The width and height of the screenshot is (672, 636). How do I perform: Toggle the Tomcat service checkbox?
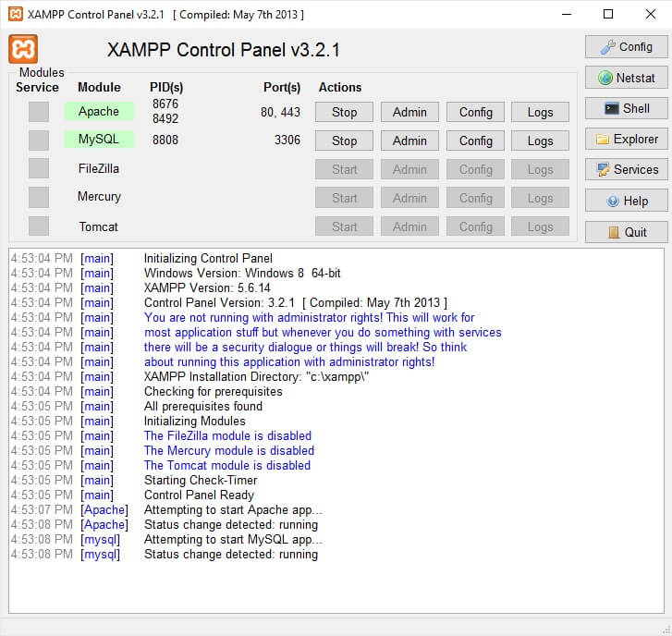[x=39, y=226]
